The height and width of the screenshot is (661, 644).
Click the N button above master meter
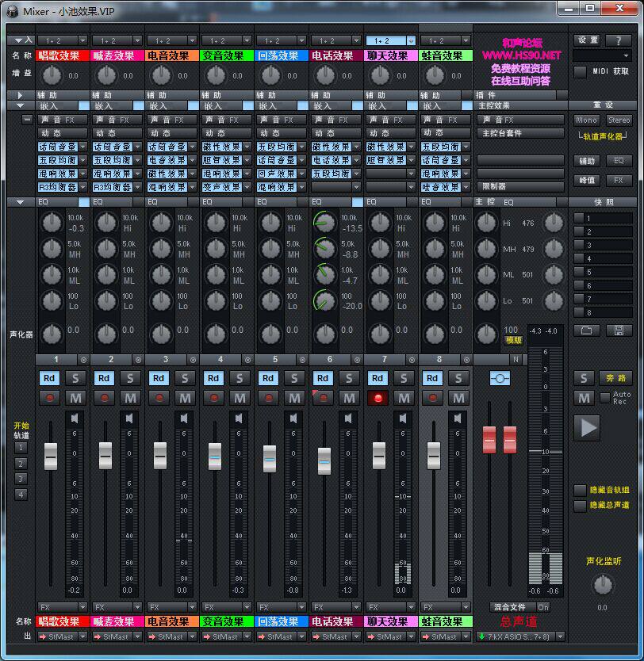click(x=516, y=360)
